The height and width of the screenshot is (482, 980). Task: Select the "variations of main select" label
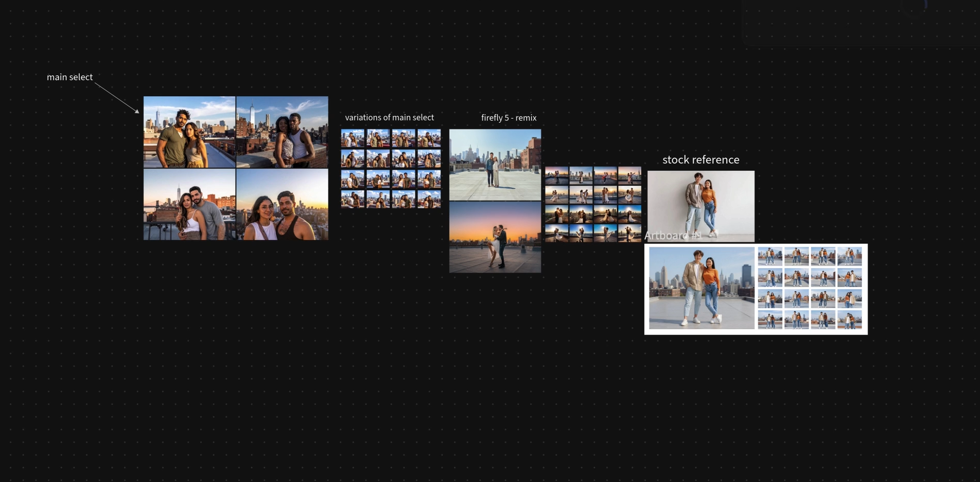[x=389, y=118]
